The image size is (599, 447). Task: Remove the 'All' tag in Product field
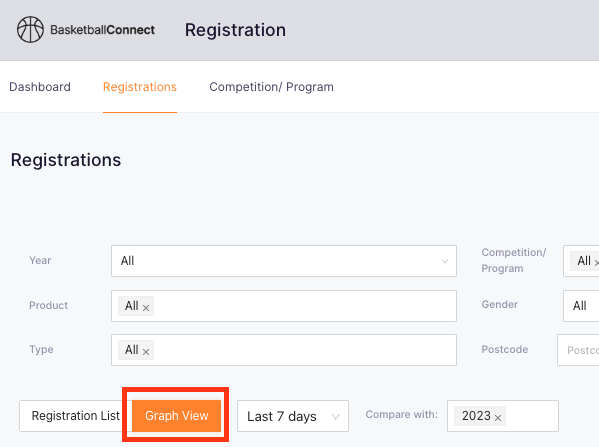click(146, 308)
